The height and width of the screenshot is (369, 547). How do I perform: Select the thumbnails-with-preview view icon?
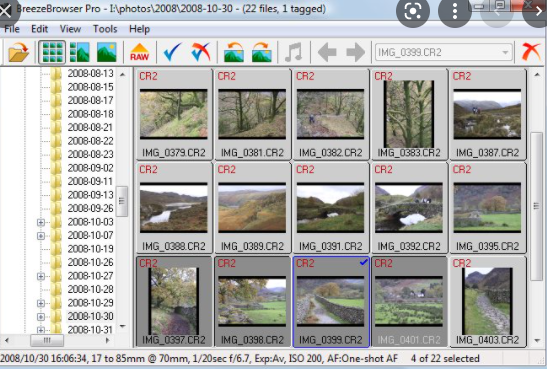click(80, 52)
